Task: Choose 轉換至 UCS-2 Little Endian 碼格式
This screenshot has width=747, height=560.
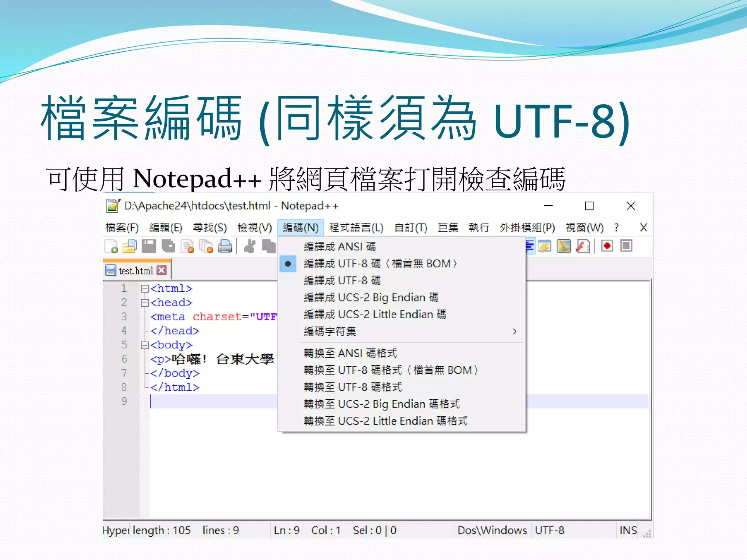Action: pos(402,421)
